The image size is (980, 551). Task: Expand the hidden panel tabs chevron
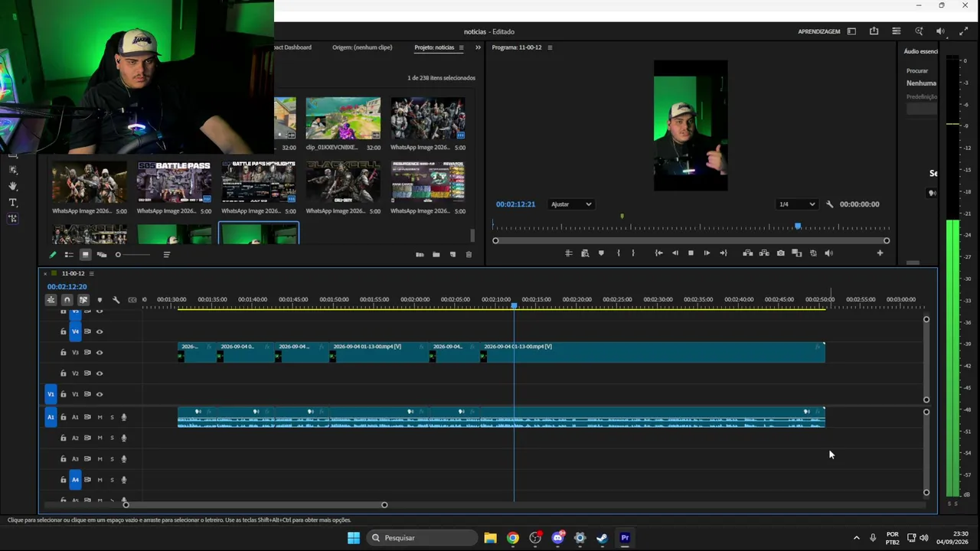point(478,47)
